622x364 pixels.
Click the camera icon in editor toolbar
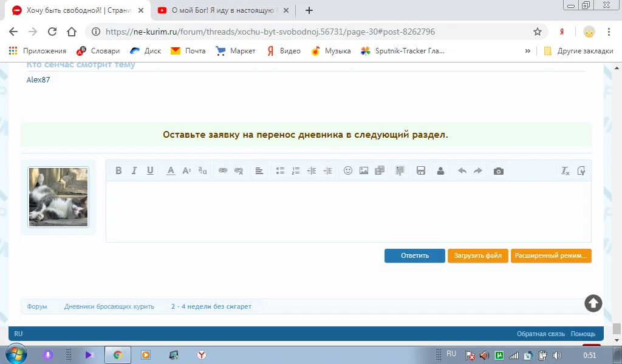click(x=499, y=171)
